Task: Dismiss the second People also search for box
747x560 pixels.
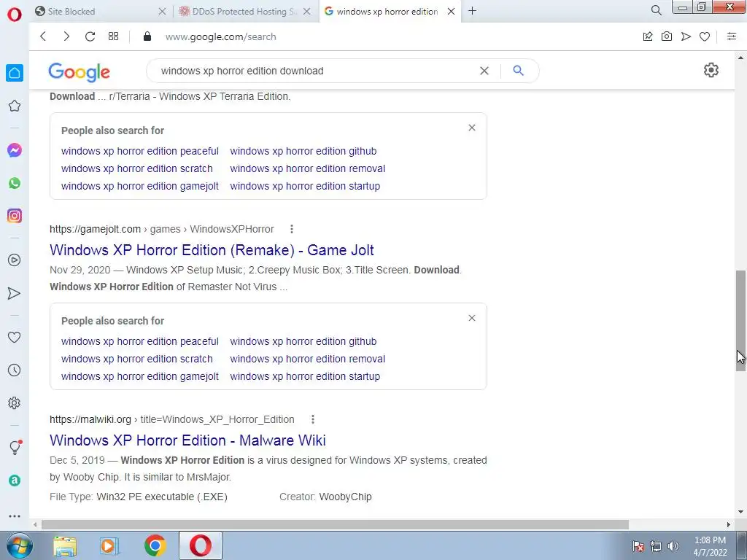Action: point(472,318)
